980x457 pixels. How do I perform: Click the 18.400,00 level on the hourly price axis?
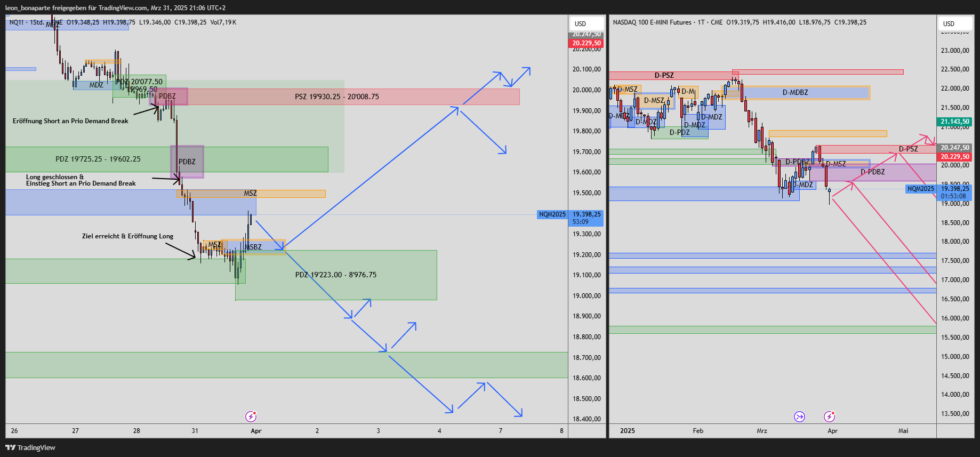tap(587, 419)
